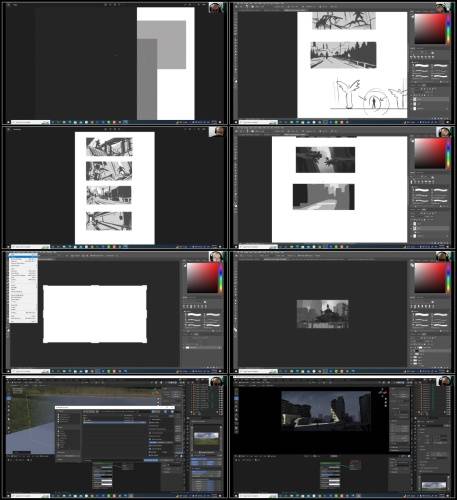Select the first brush stroke preset in the temple thumbnail frame
457x500 pixels.
[422, 315]
